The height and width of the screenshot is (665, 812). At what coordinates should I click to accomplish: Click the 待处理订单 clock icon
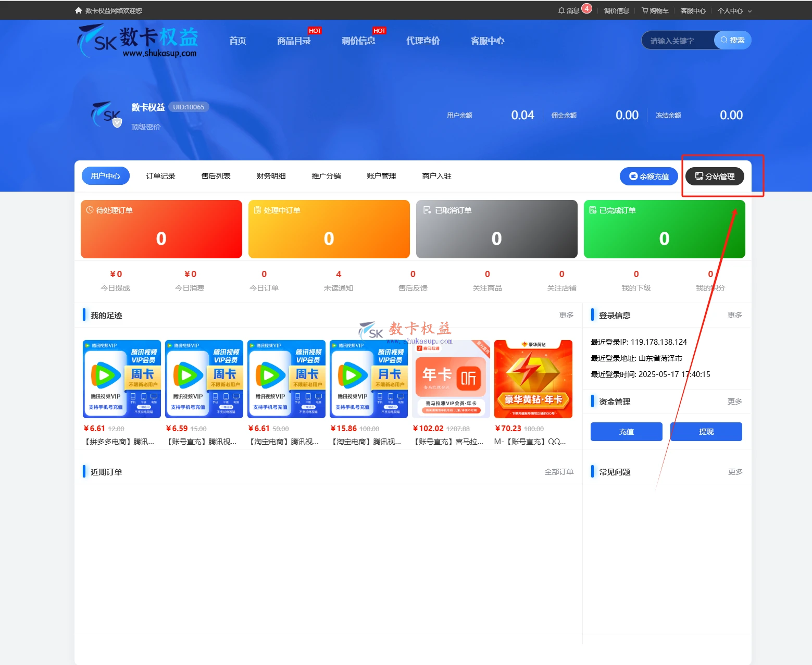point(90,210)
